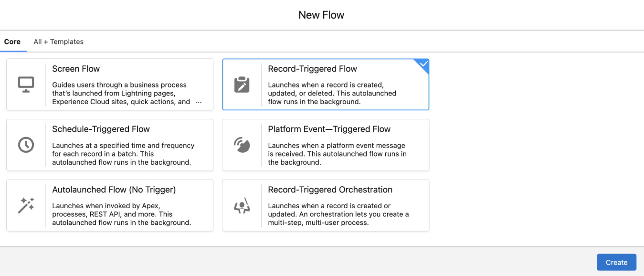
Task: Switch to the Core tab
Action: (x=12, y=42)
